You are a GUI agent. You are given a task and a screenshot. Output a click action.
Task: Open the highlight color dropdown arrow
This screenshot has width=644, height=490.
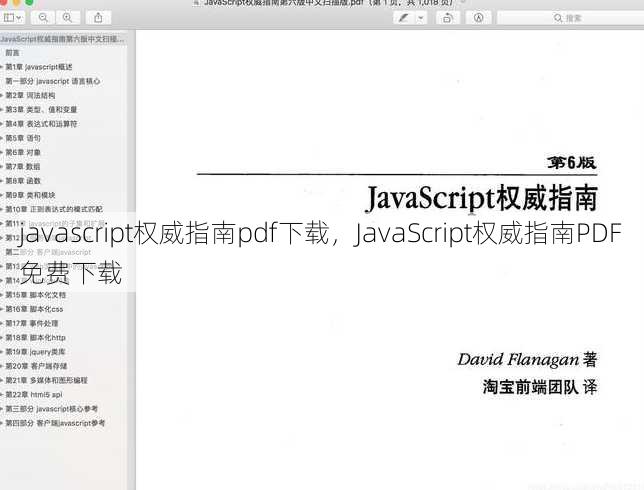click(x=421, y=18)
